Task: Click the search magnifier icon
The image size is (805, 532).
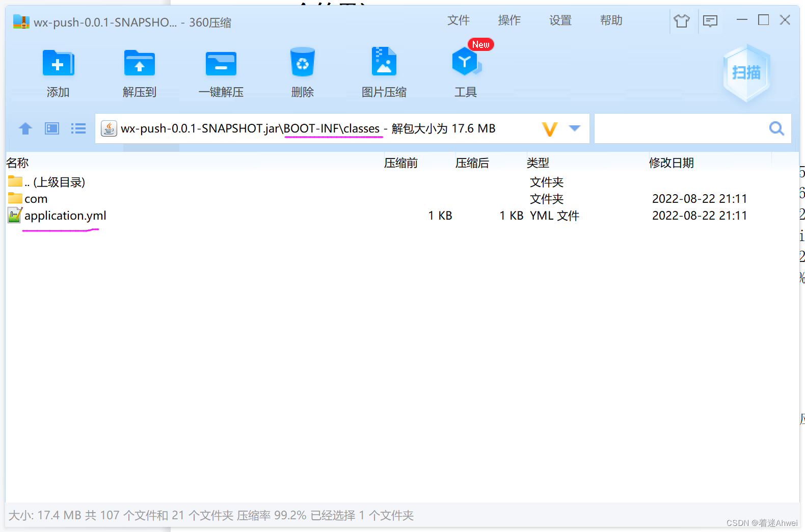Action: pos(776,128)
